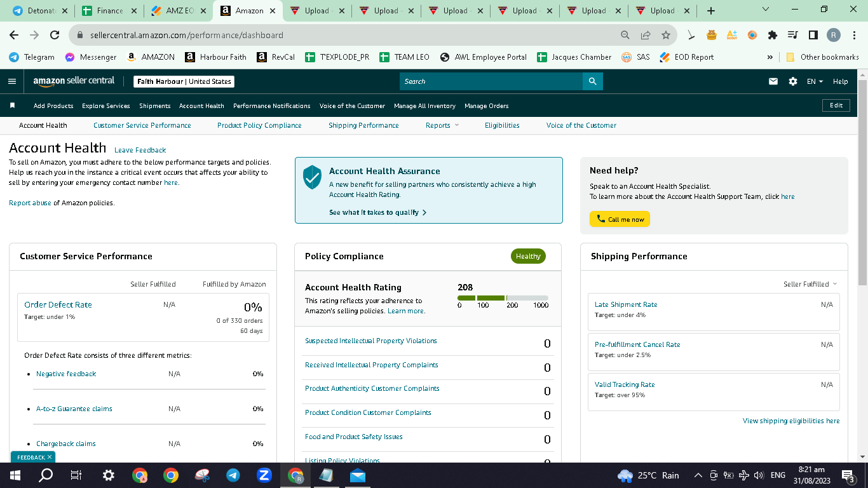The height and width of the screenshot is (488, 868).
Task: Focus the Seller Central Search field
Action: [x=491, y=81]
